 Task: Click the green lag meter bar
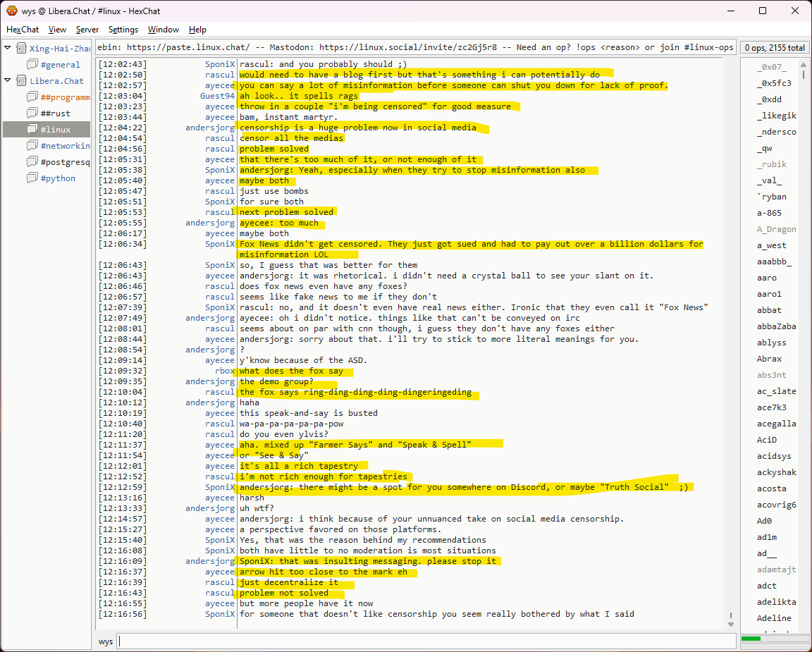751,639
